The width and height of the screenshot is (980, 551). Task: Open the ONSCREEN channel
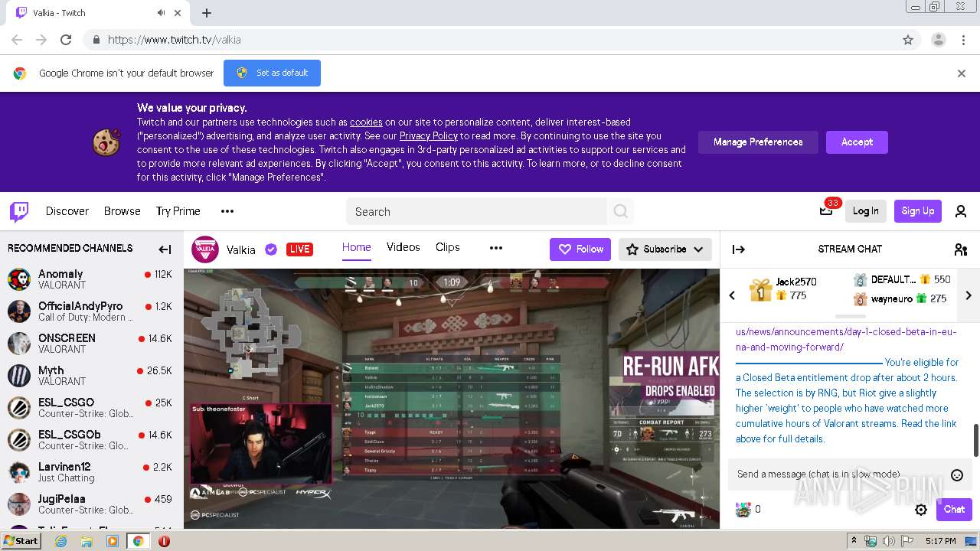tap(90, 344)
